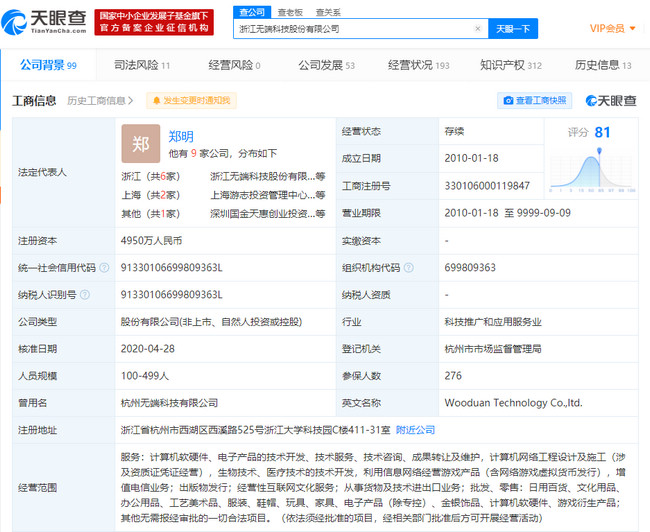
Task: Click the staff size value 100-499人
Action: (x=145, y=376)
